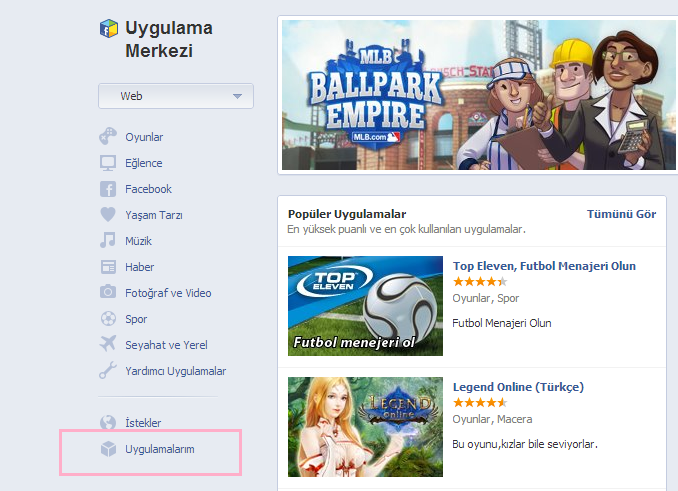Image resolution: width=678 pixels, height=491 pixels.
Task: Click the Fotoğraf ve Video camera icon
Action: (x=108, y=292)
